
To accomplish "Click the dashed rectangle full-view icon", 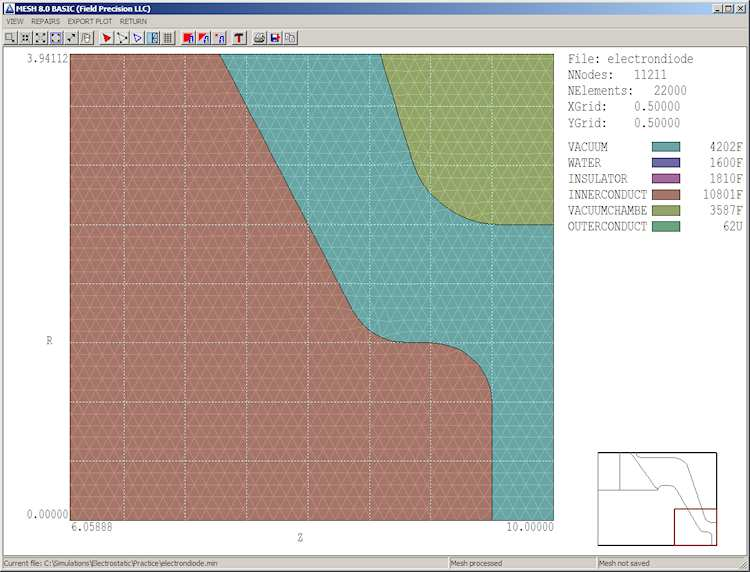I will 56,38.
